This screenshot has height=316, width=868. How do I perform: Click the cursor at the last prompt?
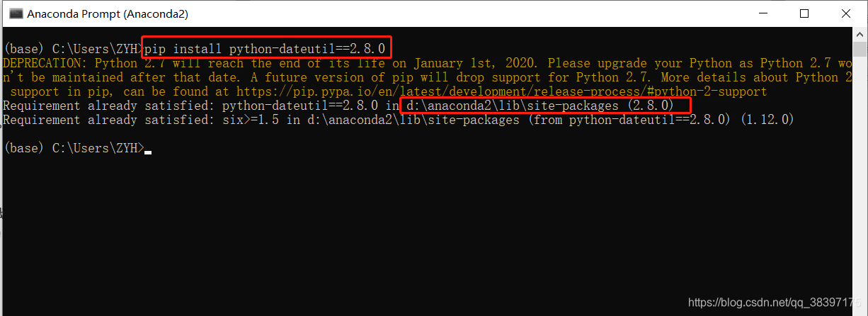tap(147, 151)
